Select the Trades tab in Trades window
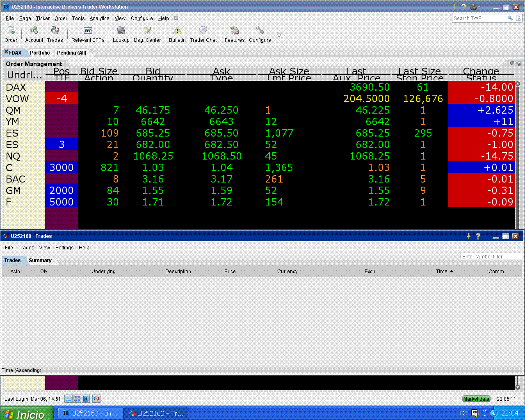The width and height of the screenshot is (525, 420). click(12, 260)
